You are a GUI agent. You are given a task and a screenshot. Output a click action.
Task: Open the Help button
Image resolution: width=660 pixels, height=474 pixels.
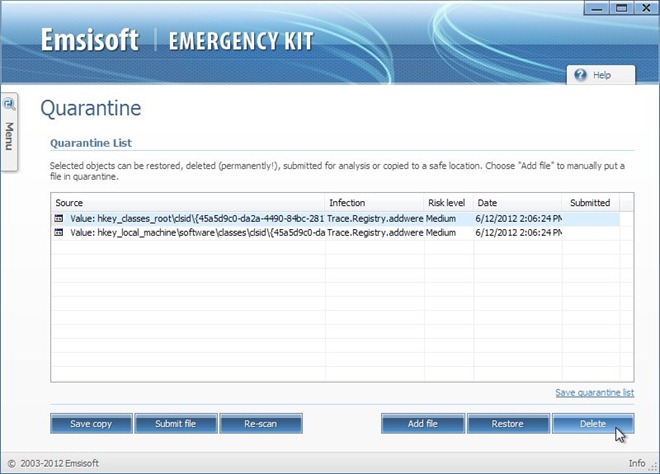point(601,75)
